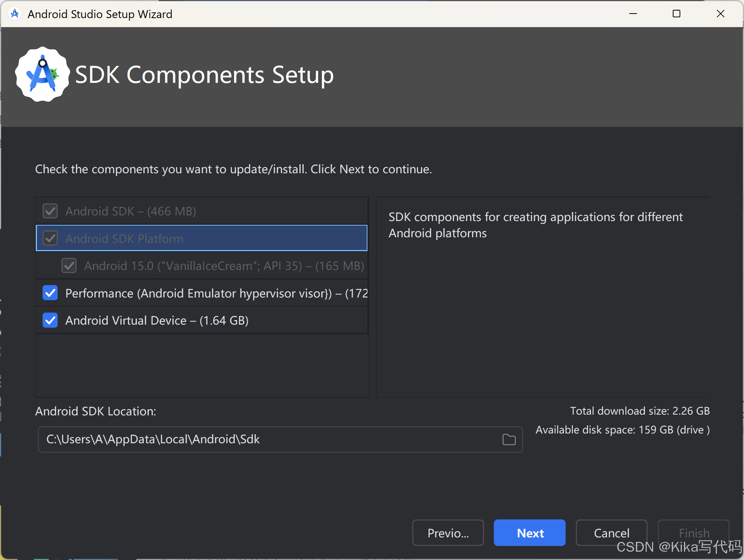Click the Android Studio logo in title bar
This screenshot has width=744, height=560.
tap(15, 14)
